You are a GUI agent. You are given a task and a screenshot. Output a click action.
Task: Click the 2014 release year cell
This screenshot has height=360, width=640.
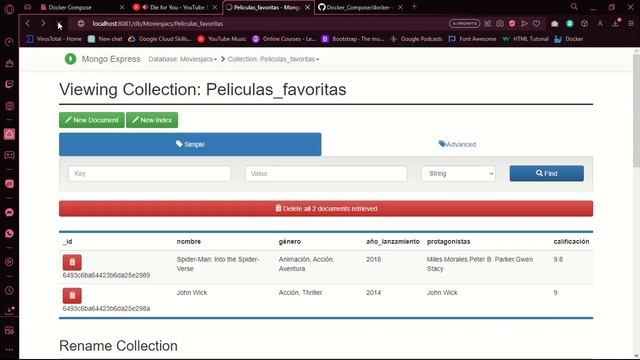coord(373,293)
